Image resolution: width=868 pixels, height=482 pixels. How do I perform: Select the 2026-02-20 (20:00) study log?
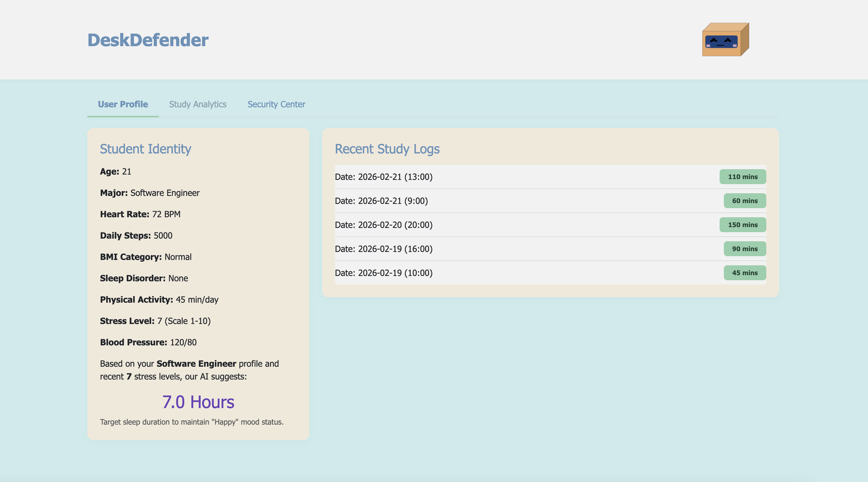tap(384, 225)
